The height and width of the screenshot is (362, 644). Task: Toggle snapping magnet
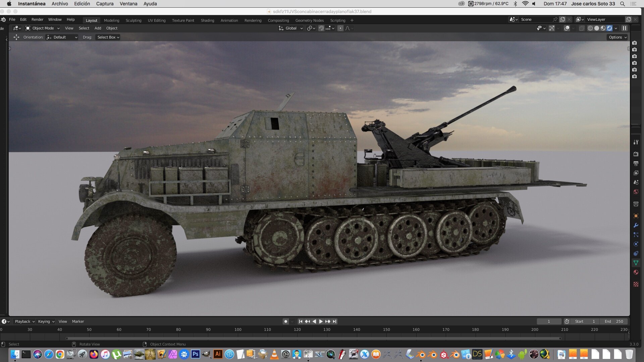(x=321, y=28)
